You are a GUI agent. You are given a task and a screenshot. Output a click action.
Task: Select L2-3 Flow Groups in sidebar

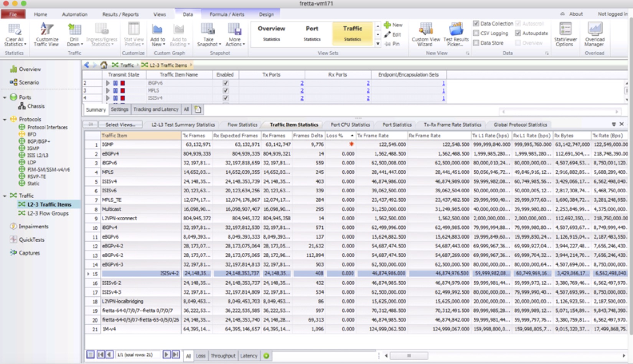pyautogui.click(x=48, y=213)
